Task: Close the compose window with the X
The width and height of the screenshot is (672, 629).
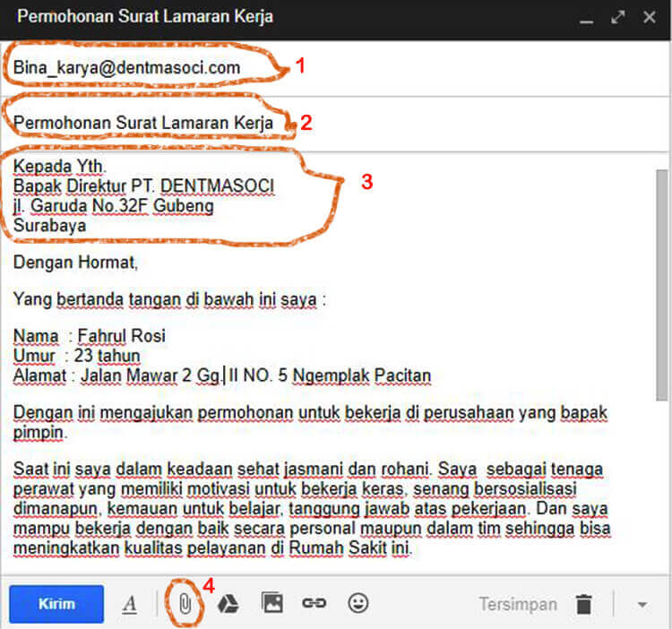Action: coord(649,17)
